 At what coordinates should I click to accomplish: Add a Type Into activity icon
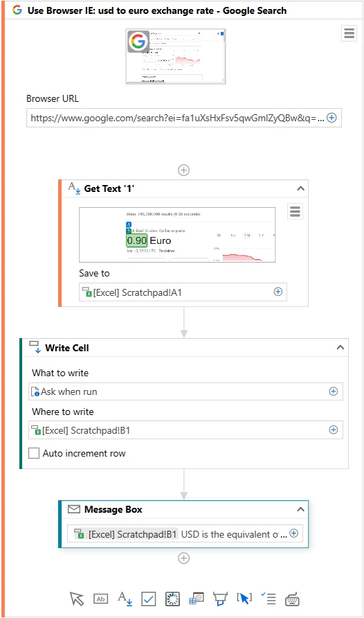point(101,599)
